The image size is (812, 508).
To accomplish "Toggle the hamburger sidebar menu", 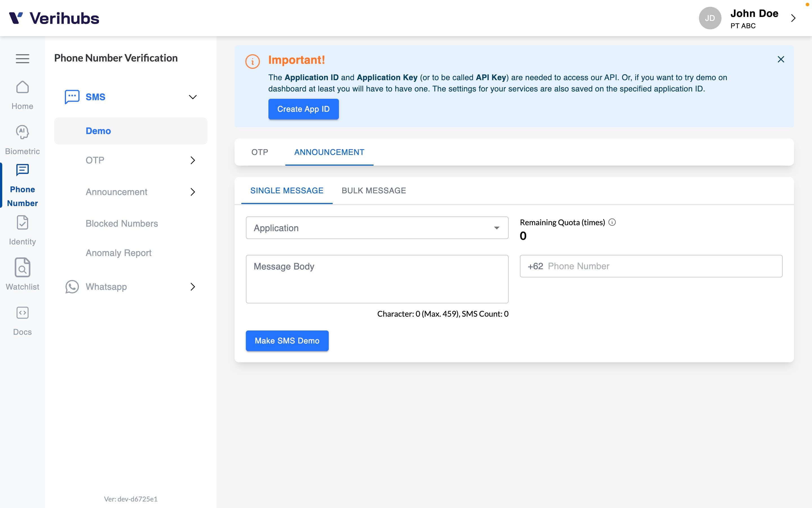I will click(23, 59).
